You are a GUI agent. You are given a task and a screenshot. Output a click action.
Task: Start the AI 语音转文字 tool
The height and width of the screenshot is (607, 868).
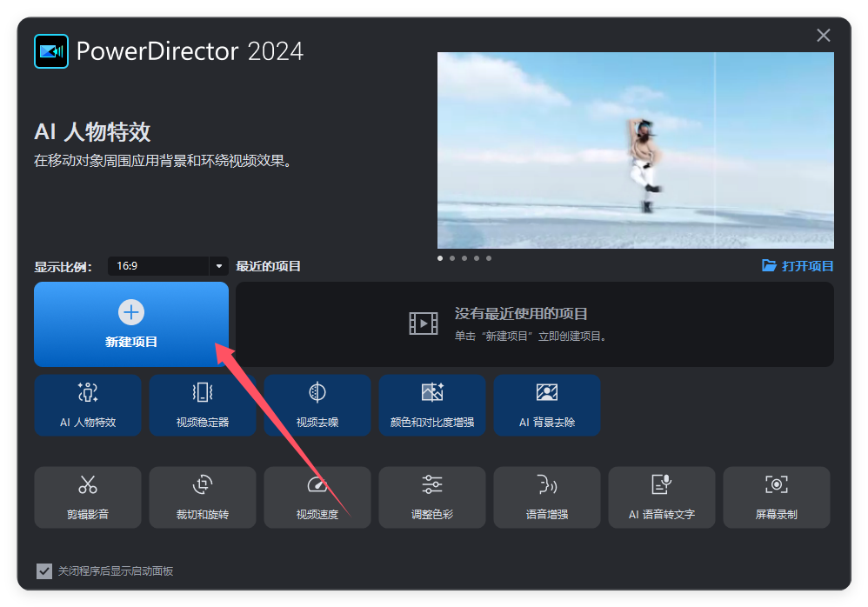(x=662, y=497)
